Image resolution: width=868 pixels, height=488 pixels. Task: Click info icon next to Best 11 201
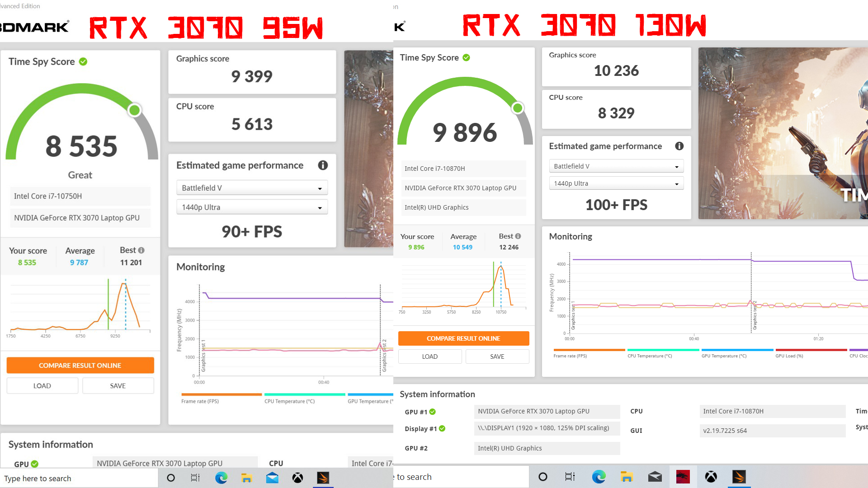coord(142,250)
